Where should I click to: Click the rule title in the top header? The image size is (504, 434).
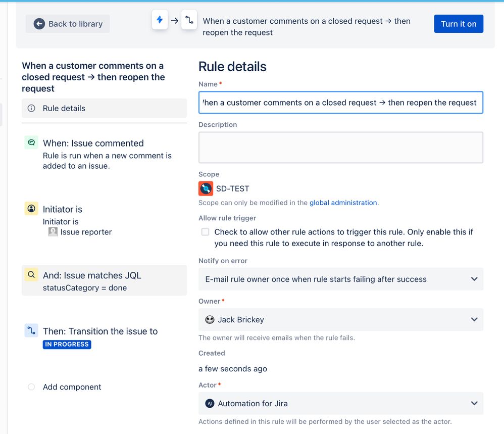[307, 27]
